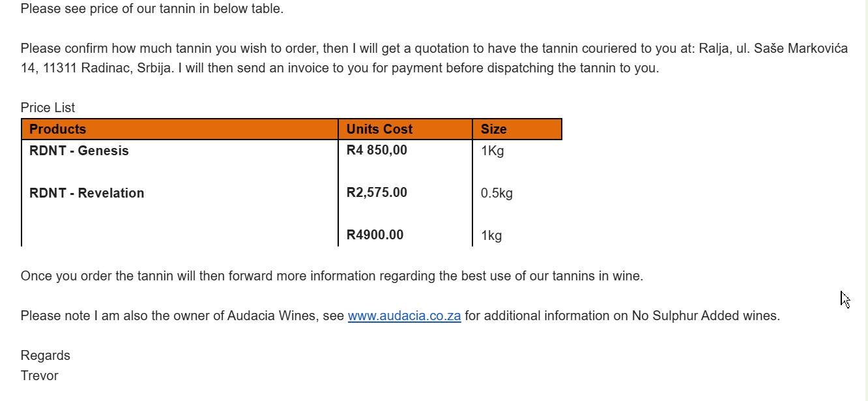
Task: Click the Size column header
Action: click(517, 129)
